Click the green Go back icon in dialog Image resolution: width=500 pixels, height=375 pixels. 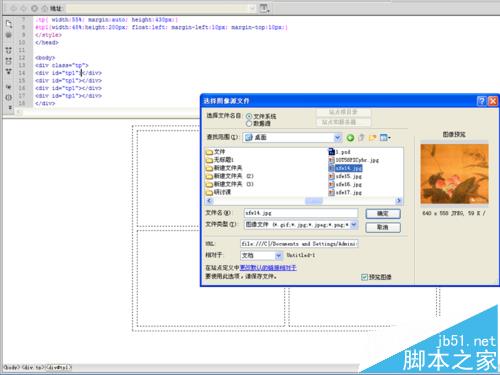coord(350,137)
